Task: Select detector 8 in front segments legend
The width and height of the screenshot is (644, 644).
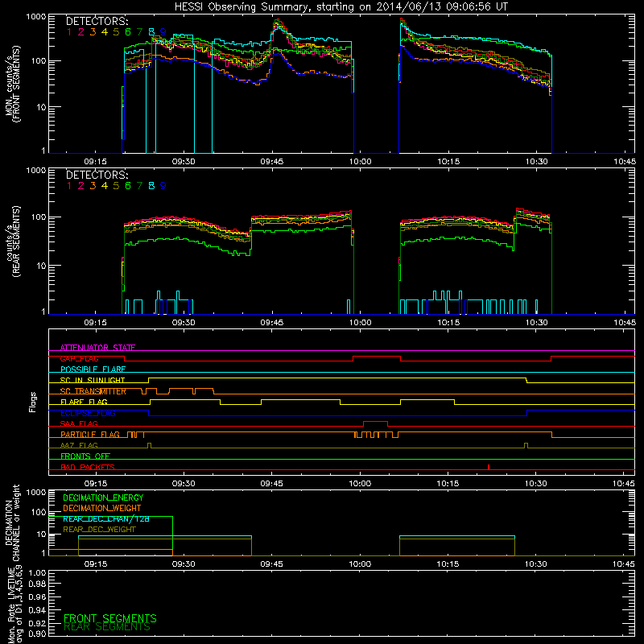Action: [x=151, y=32]
